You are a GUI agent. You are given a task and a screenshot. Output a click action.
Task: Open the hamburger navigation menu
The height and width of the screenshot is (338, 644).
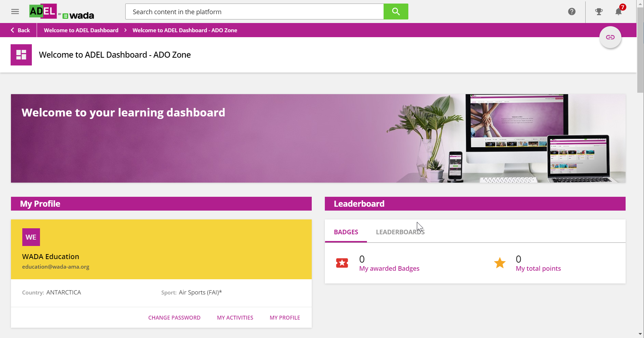(x=15, y=11)
